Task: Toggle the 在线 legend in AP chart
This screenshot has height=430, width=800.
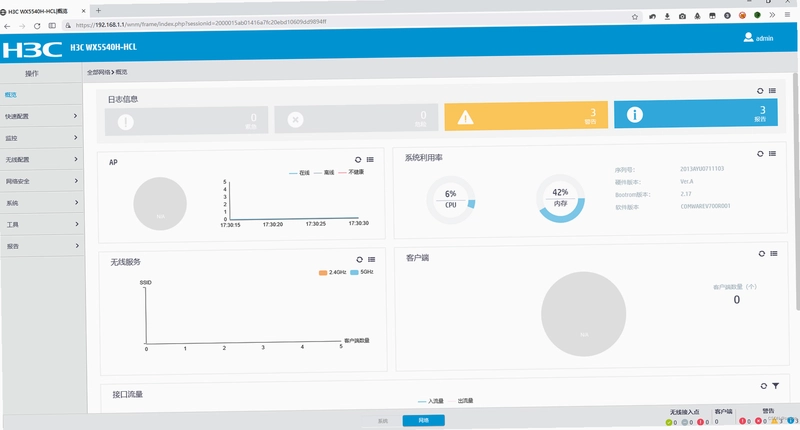Action: pos(299,173)
